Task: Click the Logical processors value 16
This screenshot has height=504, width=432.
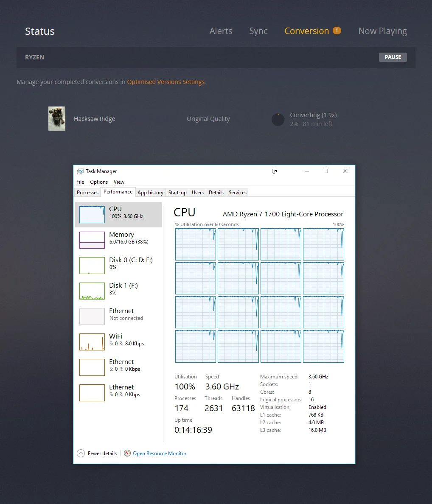Action: point(311,400)
